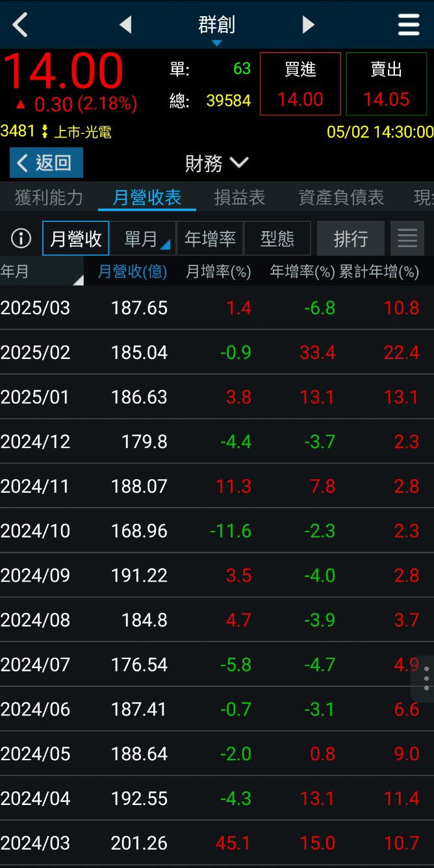Viewport: 434px width, 868px height.
Task: Tap the price change 0.30 (2.18%)
Action: [x=77, y=104]
